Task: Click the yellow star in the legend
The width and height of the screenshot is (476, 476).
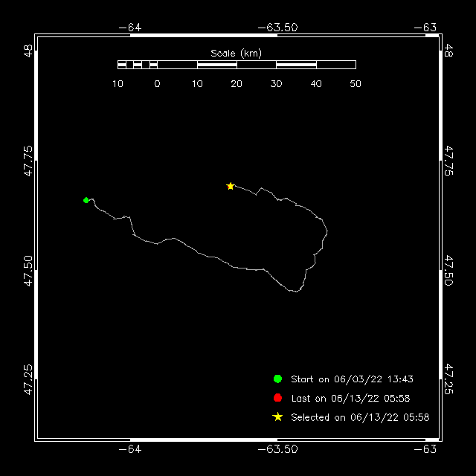Action: (277, 417)
